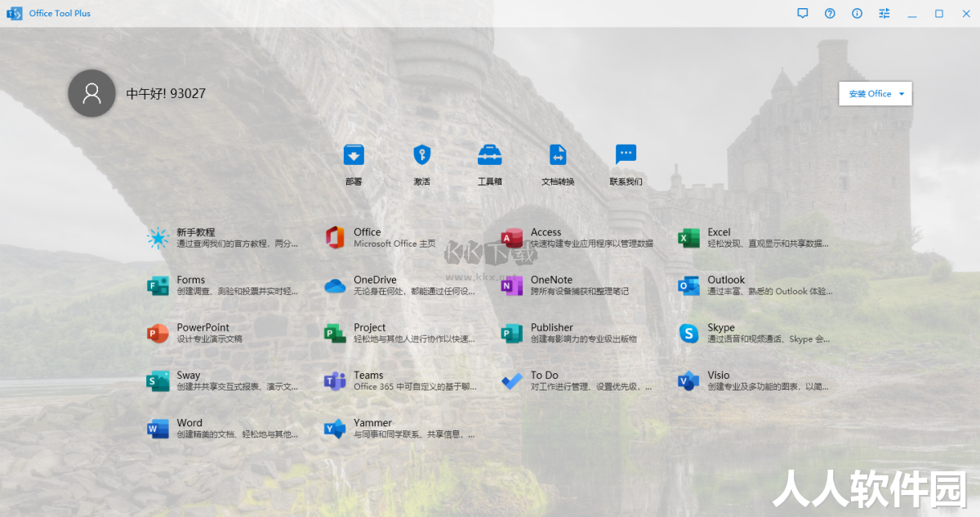This screenshot has width=980, height=517.
Task: Open the 新手教程 title link
Action: pos(196,232)
